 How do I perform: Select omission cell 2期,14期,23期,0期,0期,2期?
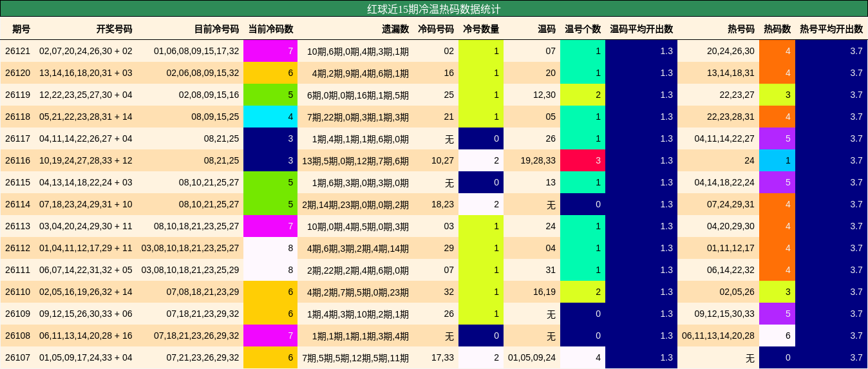click(x=355, y=204)
